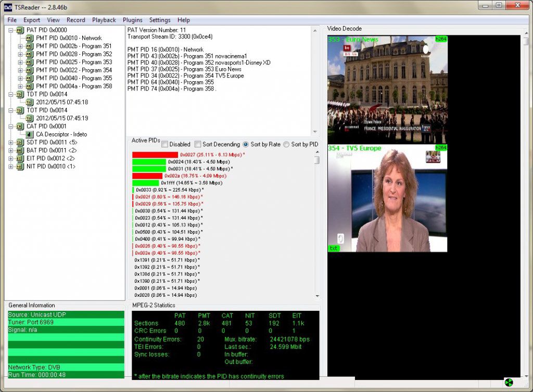
Task: Click the SDT PID 0x0011 table icon
Action: (x=20, y=143)
